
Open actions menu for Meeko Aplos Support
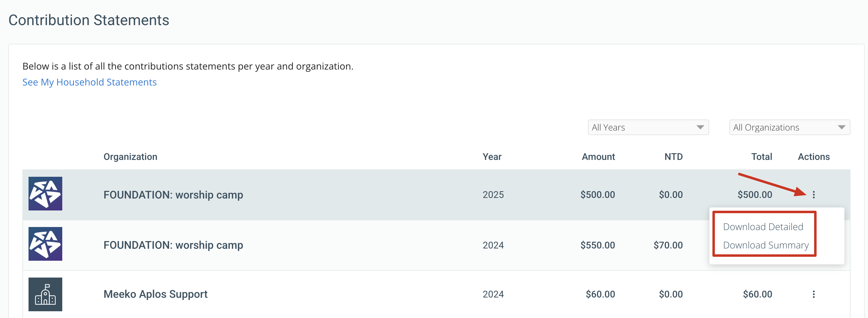[x=813, y=294]
